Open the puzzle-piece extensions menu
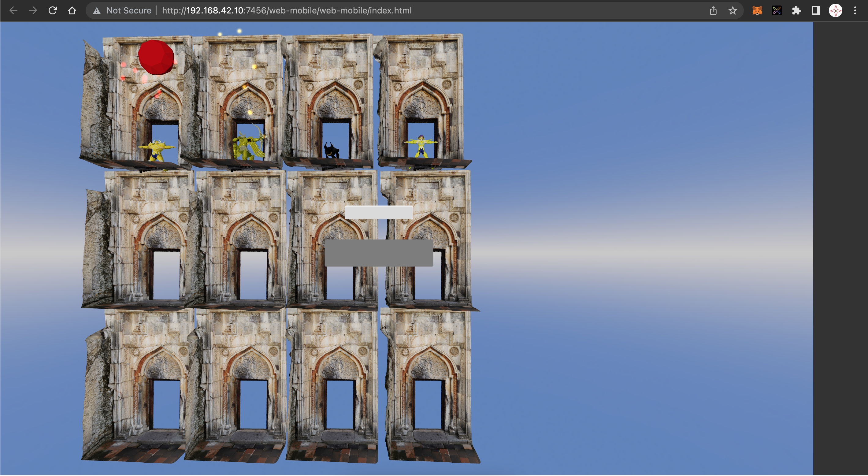 (796, 10)
